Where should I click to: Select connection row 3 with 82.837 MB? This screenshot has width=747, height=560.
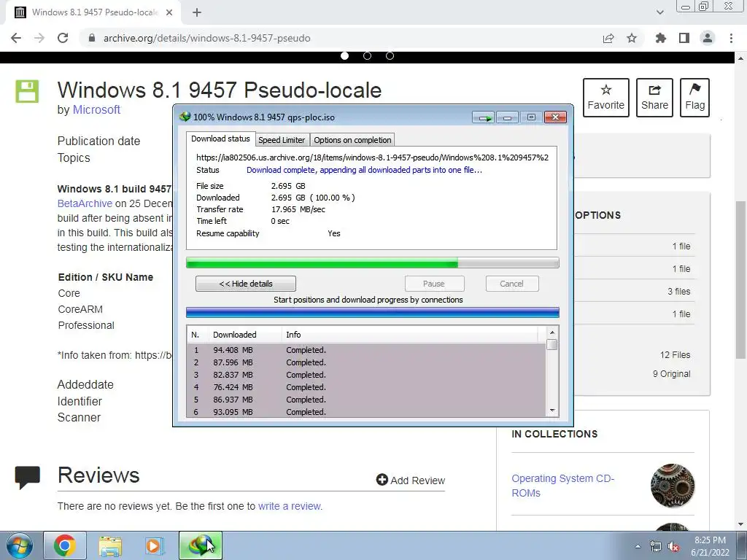tap(366, 375)
